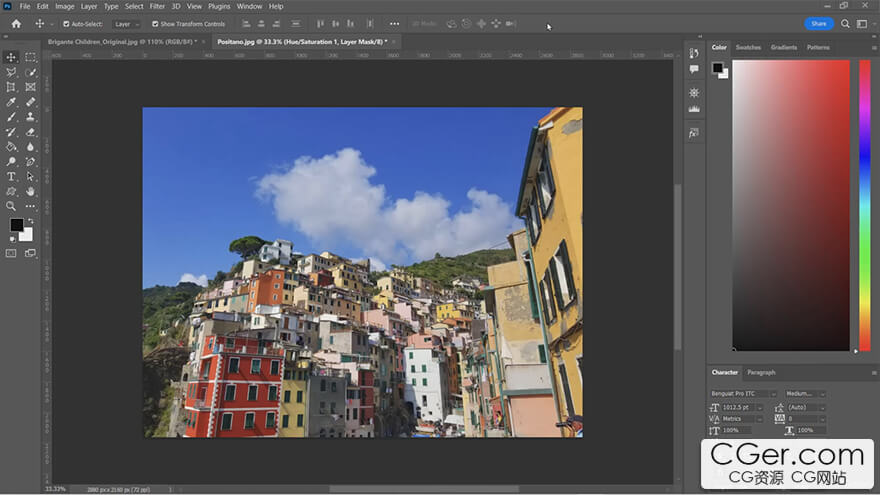Select the Eraser tool
880x495 pixels.
[x=30, y=132]
